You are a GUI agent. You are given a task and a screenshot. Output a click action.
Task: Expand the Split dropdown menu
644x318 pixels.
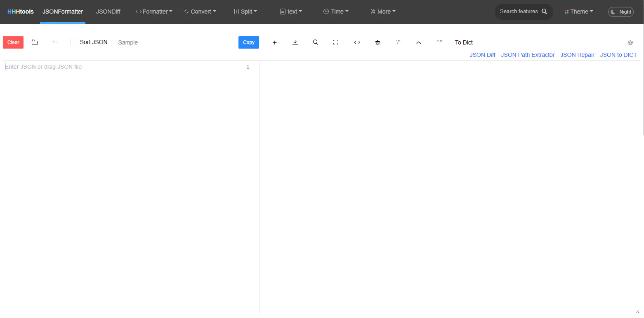pos(245,12)
